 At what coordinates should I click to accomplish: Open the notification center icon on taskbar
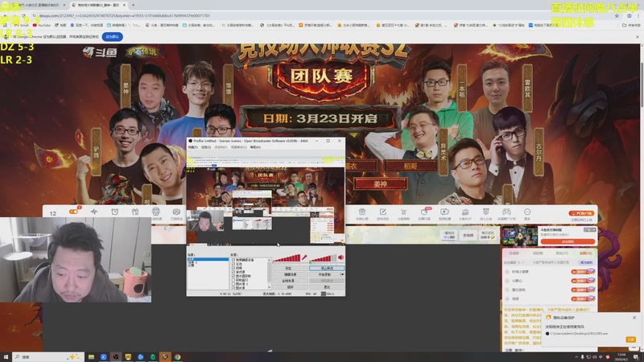(636, 357)
